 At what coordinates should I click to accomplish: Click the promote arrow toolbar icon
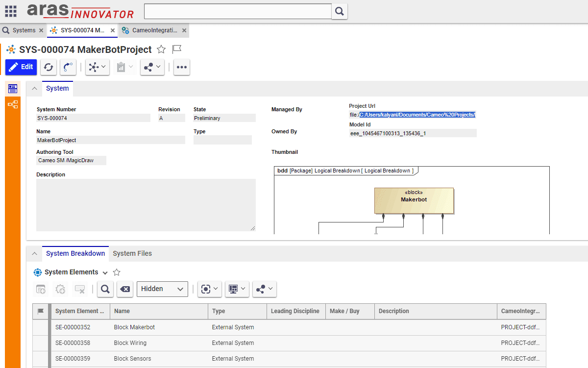68,67
